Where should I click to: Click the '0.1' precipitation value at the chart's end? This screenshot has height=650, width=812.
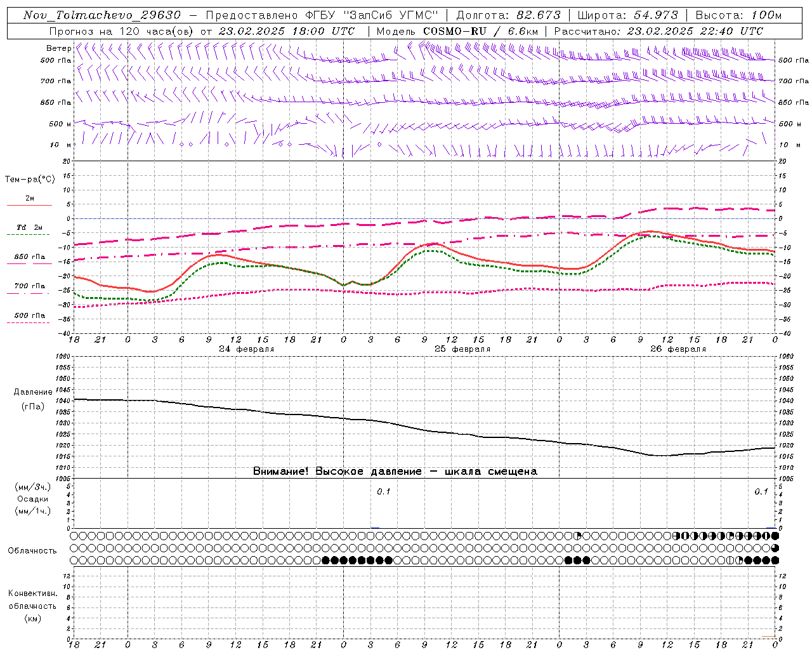[x=761, y=491]
